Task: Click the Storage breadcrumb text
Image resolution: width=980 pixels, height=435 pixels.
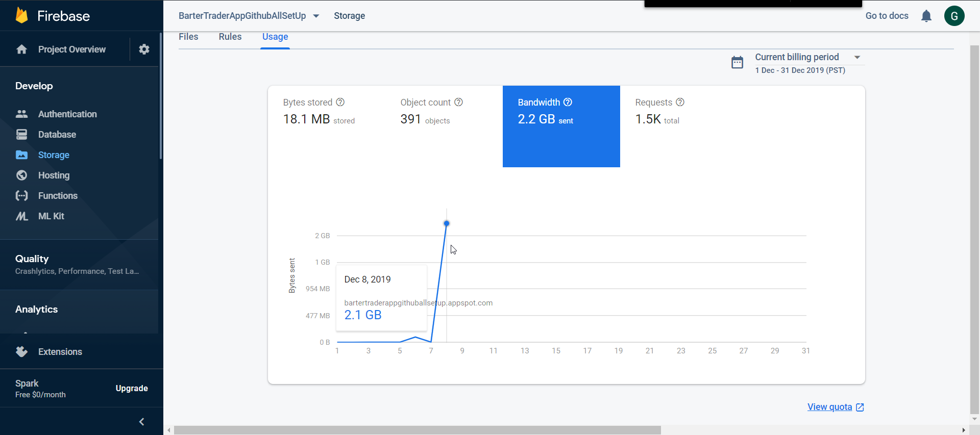Action: (x=350, y=16)
